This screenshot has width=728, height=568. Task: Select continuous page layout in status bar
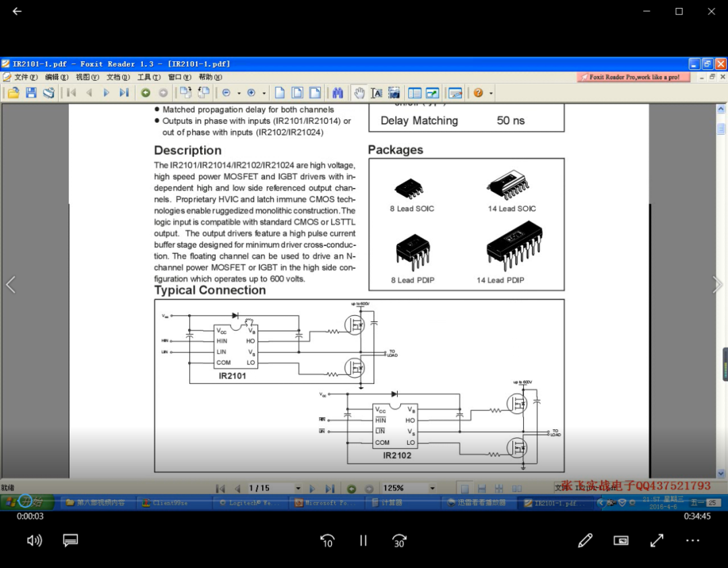pyautogui.click(x=481, y=488)
